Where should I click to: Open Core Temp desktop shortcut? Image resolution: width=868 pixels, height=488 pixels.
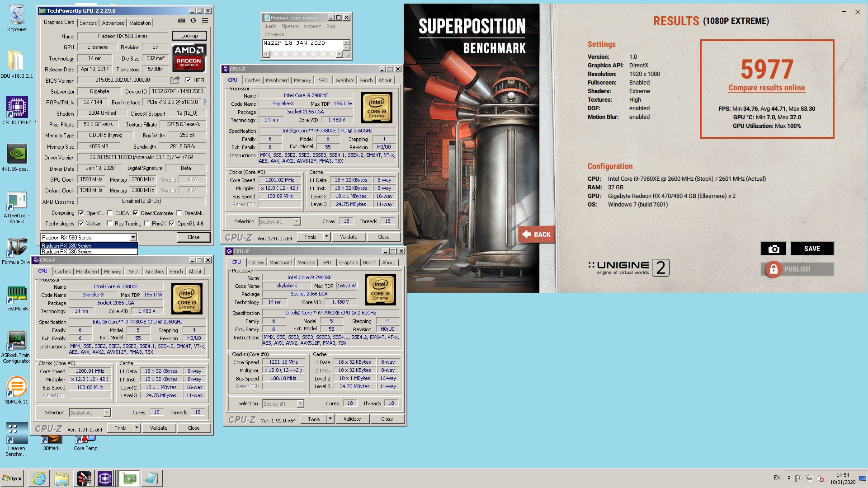coord(85,443)
